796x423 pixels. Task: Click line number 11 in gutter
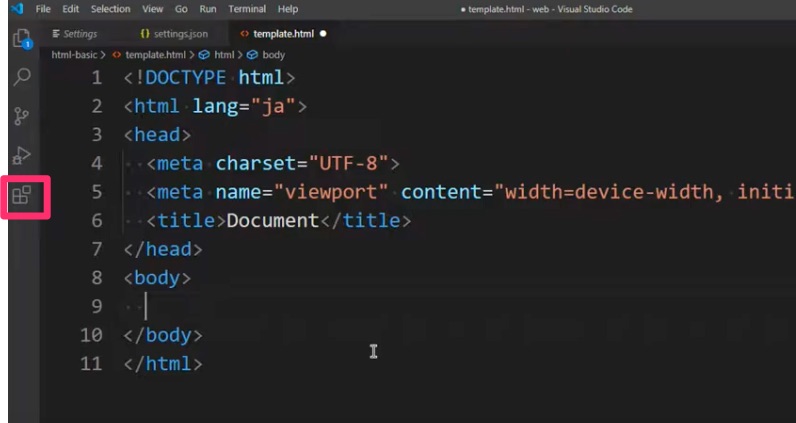pyautogui.click(x=91, y=364)
